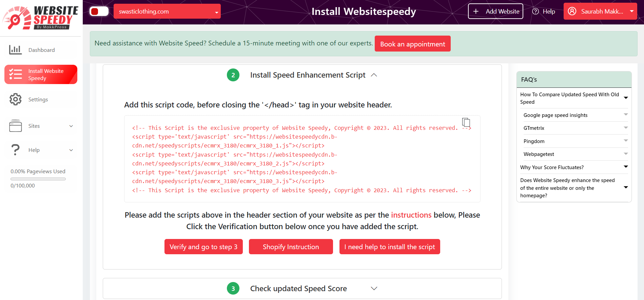The image size is (644, 300).
Task: Open Dashboard via bar chart icon
Action: [16, 50]
